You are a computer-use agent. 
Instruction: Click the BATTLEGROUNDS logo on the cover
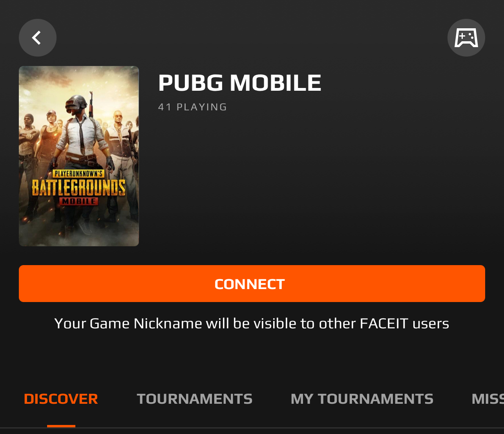(79, 188)
